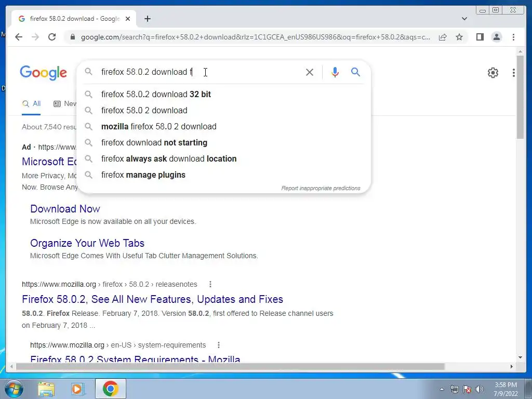Open options menu for releasenotes result
This screenshot has width=532, height=399.
[210, 284]
